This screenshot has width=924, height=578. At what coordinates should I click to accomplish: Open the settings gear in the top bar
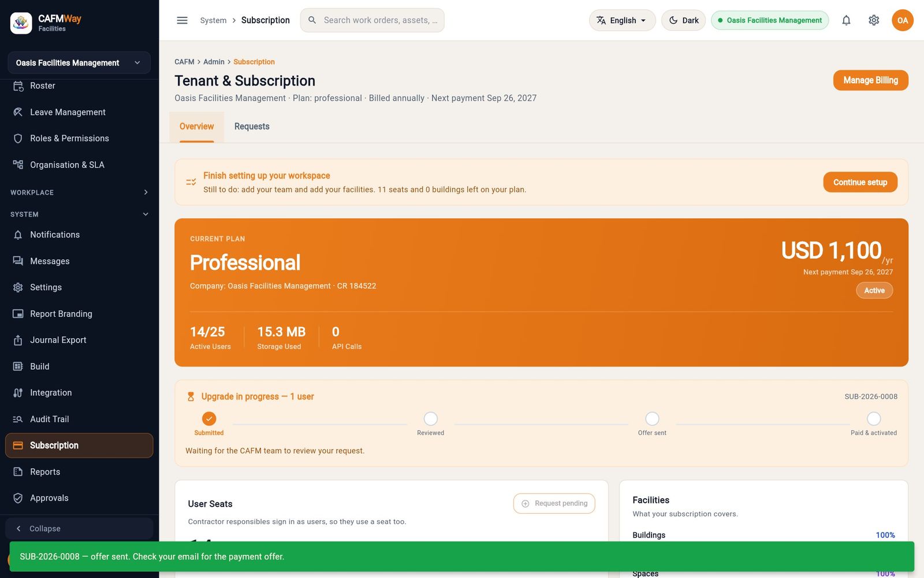(x=874, y=20)
